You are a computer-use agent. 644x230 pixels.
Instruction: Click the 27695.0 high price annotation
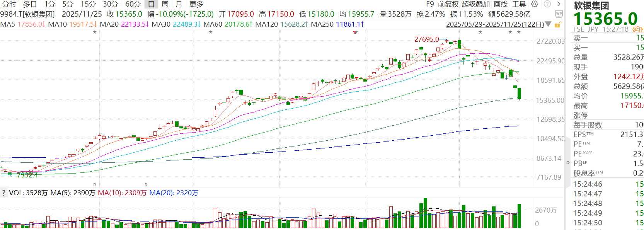point(427,39)
